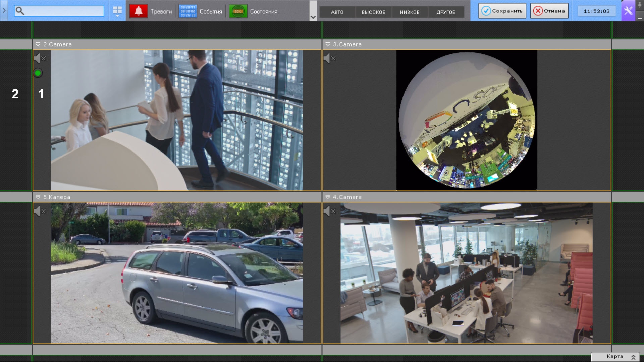Click the Отмена button
Image resolution: width=644 pixels, height=362 pixels.
pyautogui.click(x=549, y=11)
